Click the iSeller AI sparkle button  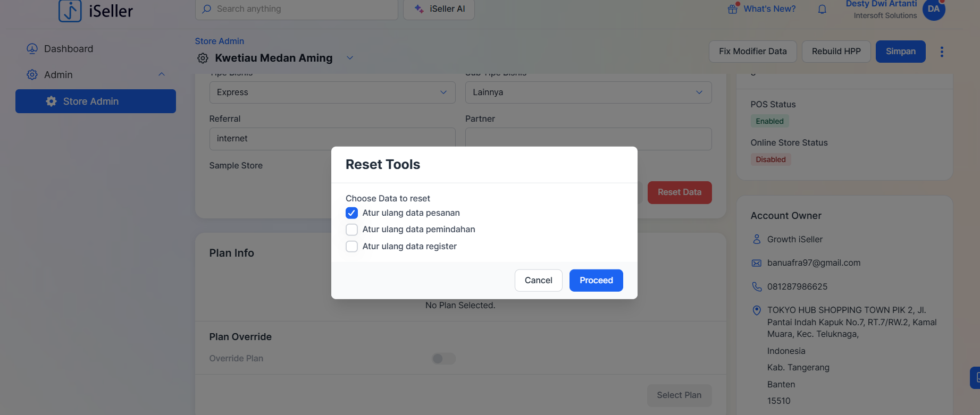click(x=439, y=9)
